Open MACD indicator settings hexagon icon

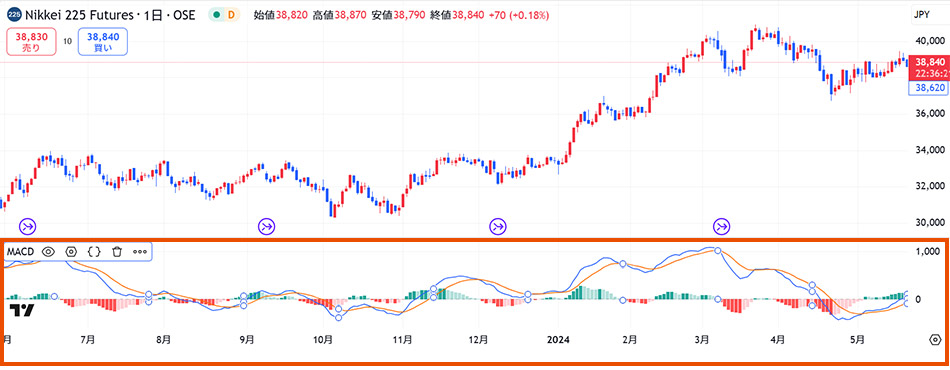[71, 251]
